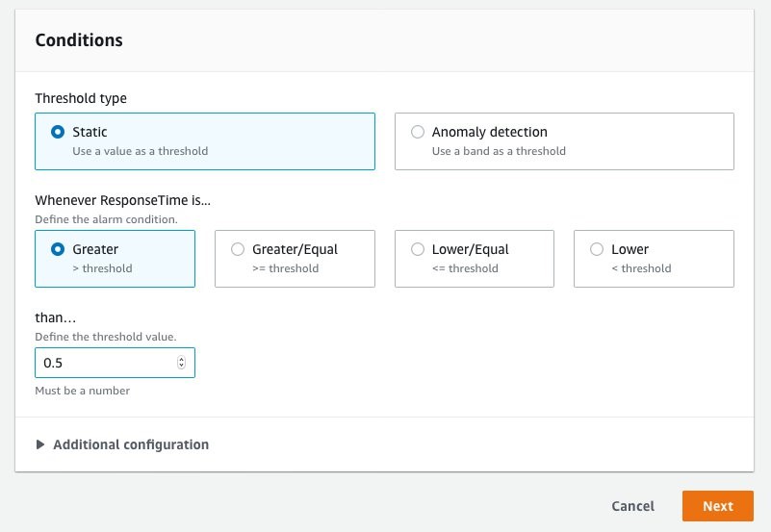Choose the Lower condition radio button

597,249
